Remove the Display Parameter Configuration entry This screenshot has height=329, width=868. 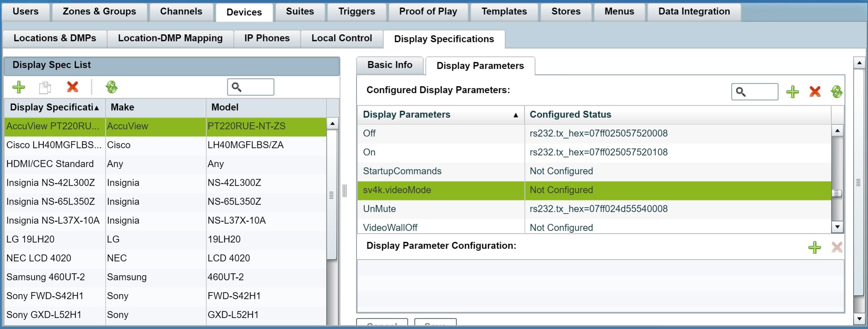[x=837, y=248]
